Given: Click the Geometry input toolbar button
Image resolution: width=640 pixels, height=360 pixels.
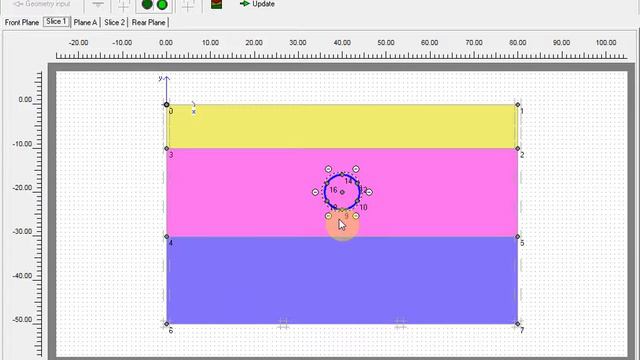Looking at the screenshot, I should (x=41, y=4).
